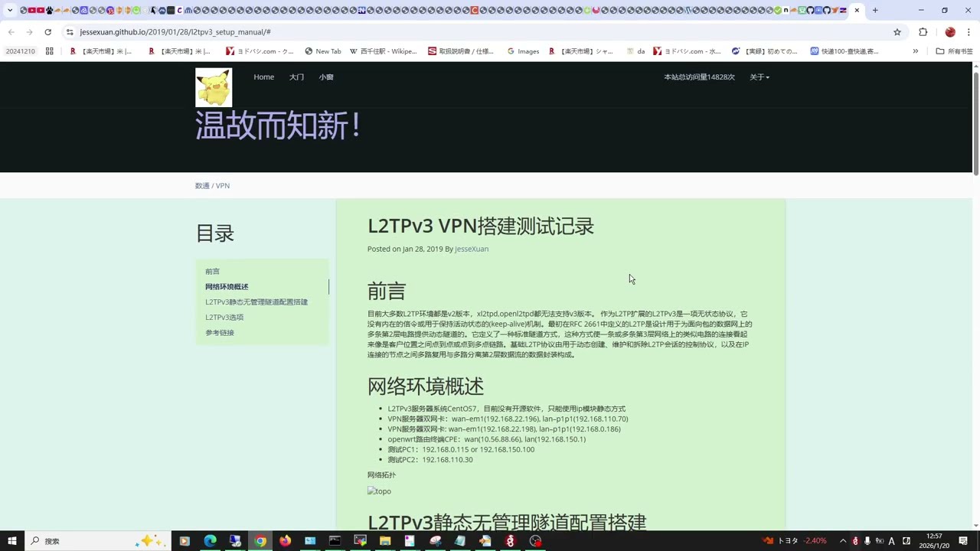The image size is (980, 551).
Task: Open the 数通 breadcrumb link
Action: coord(202,186)
